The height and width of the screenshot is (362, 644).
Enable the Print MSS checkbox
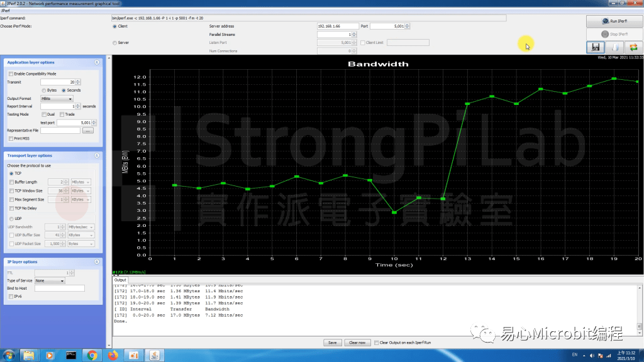[x=11, y=139]
